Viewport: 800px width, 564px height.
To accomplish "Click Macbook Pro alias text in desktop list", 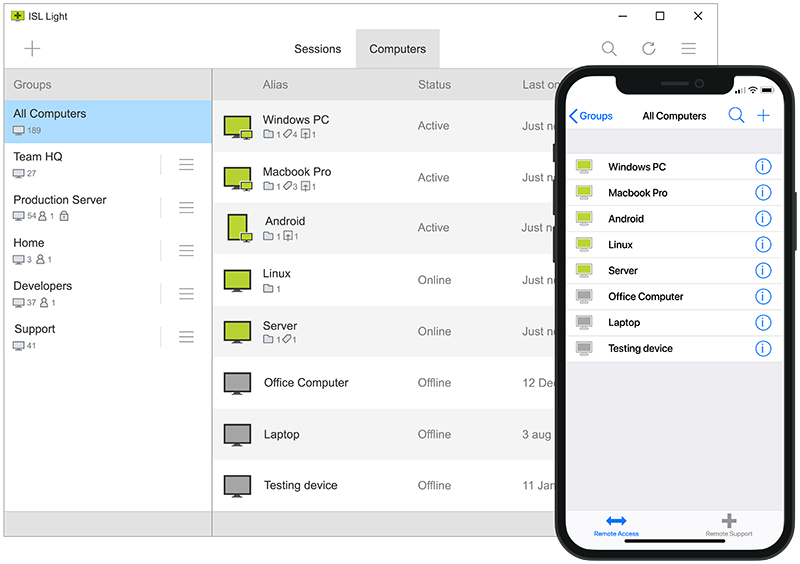I will (297, 171).
